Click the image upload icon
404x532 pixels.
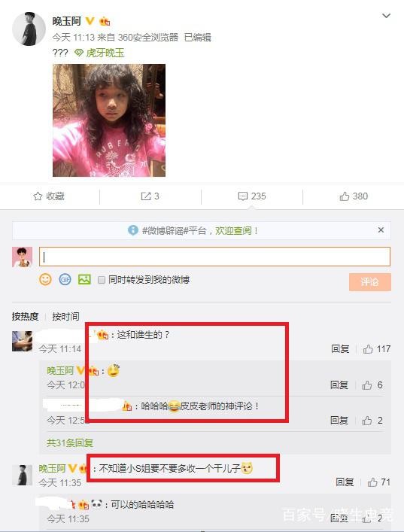[x=84, y=280]
